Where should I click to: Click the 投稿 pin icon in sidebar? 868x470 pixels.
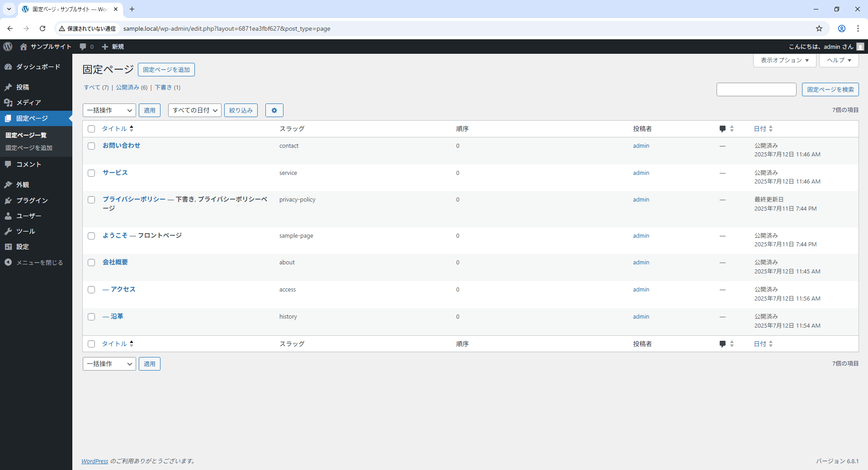pyautogui.click(x=8, y=87)
